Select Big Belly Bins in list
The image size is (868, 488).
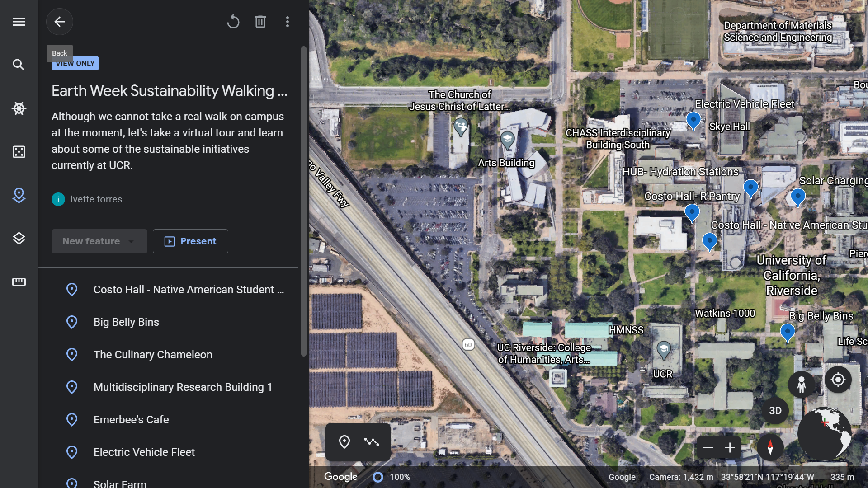coord(126,322)
